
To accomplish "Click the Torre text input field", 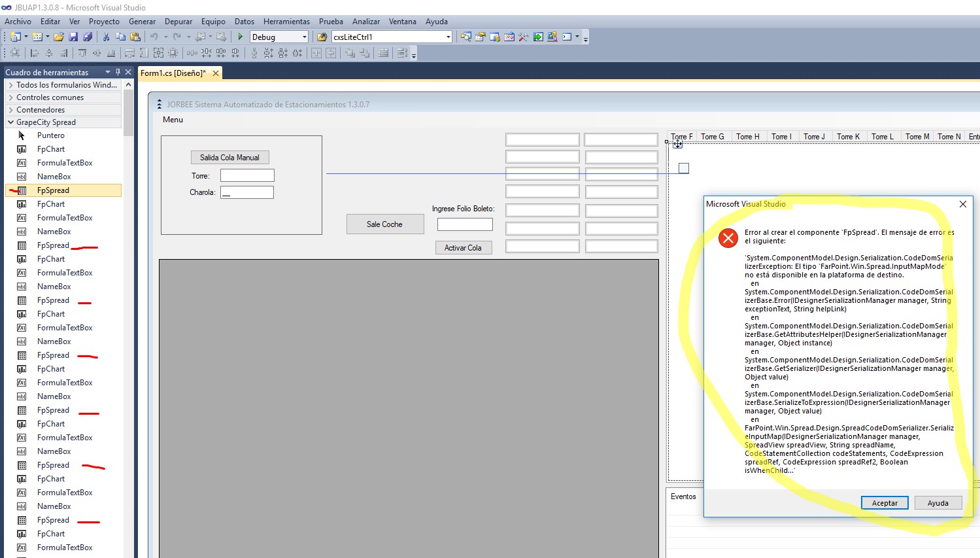I will click(x=247, y=175).
